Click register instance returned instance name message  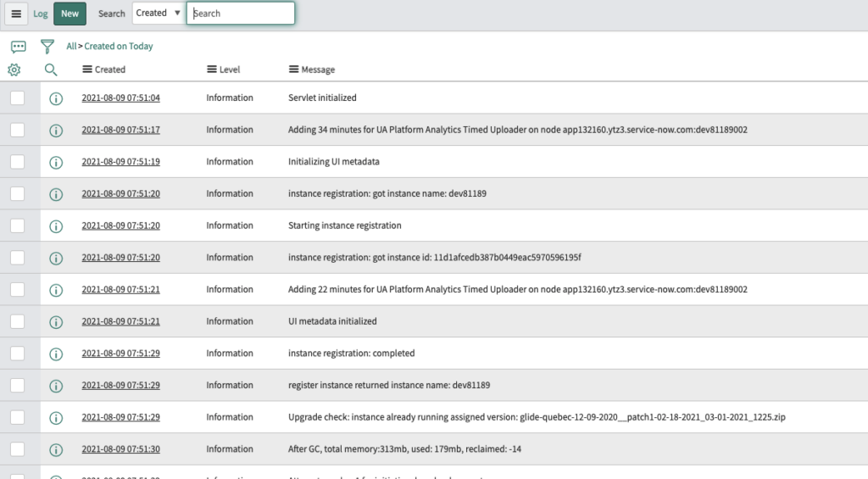388,386
